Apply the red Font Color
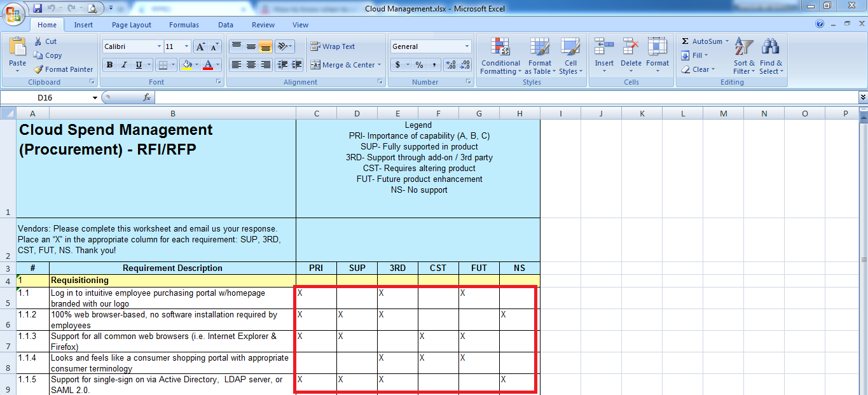The width and height of the screenshot is (868, 395). click(x=208, y=65)
